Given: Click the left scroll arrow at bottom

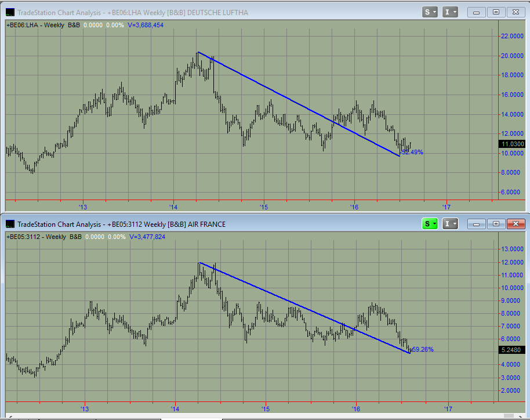Looking at the screenshot, I should point(9,417).
